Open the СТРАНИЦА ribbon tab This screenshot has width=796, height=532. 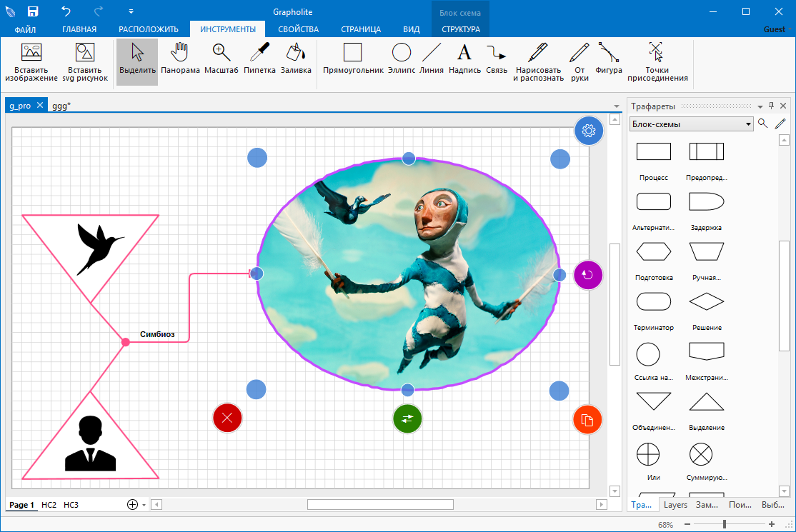pos(361,29)
